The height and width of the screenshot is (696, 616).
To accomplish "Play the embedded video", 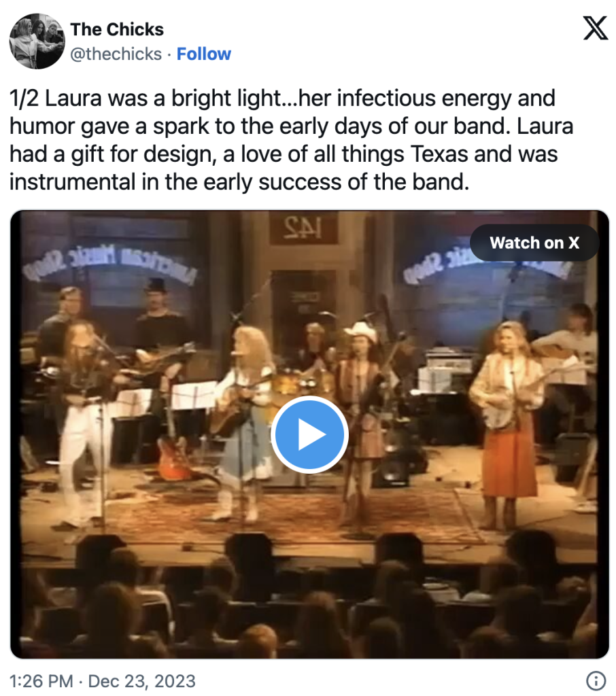I will click(x=309, y=435).
